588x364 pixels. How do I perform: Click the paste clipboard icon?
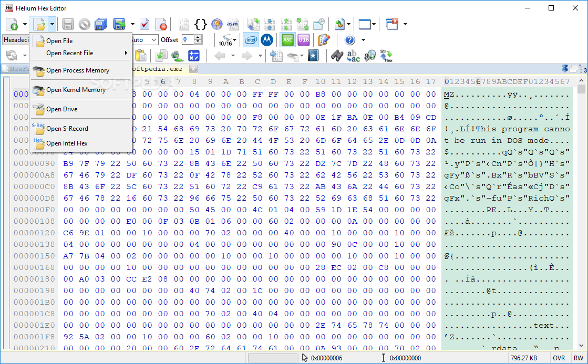coord(141,56)
